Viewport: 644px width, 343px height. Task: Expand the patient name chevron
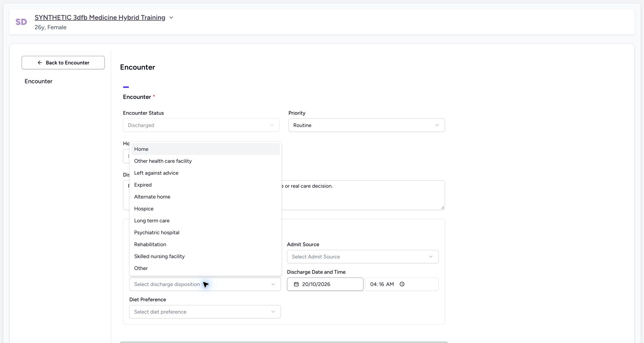click(x=171, y=18)
